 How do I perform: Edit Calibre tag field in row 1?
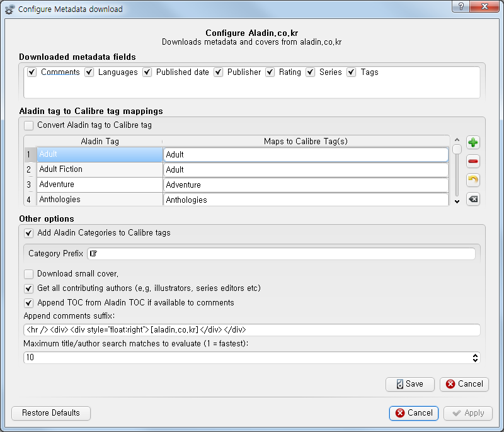point(306,154)
